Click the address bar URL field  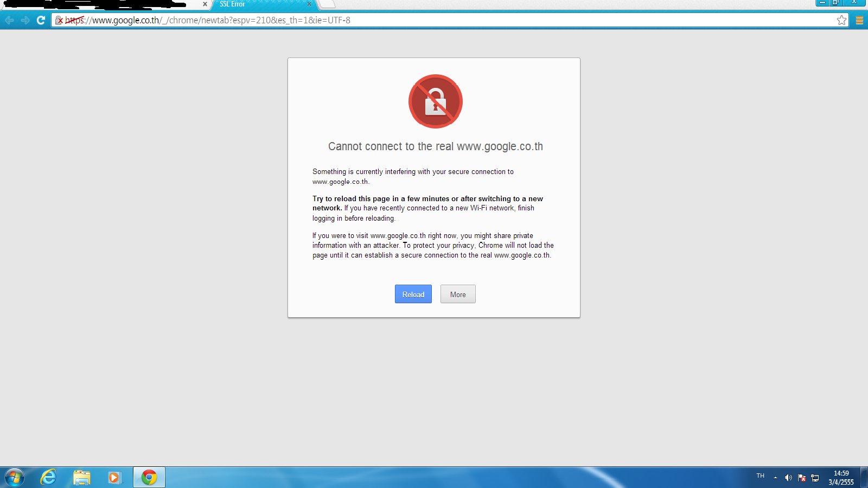450,20
